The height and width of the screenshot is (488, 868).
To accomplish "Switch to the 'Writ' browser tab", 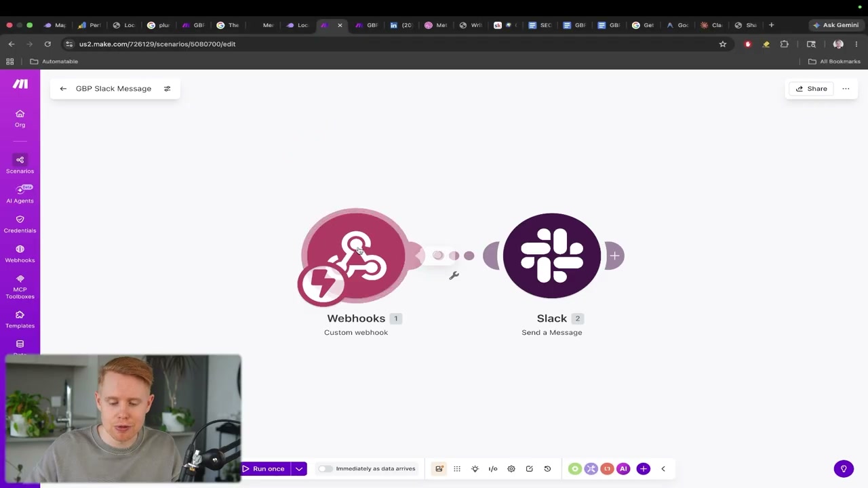I will (x=470, y=25).
